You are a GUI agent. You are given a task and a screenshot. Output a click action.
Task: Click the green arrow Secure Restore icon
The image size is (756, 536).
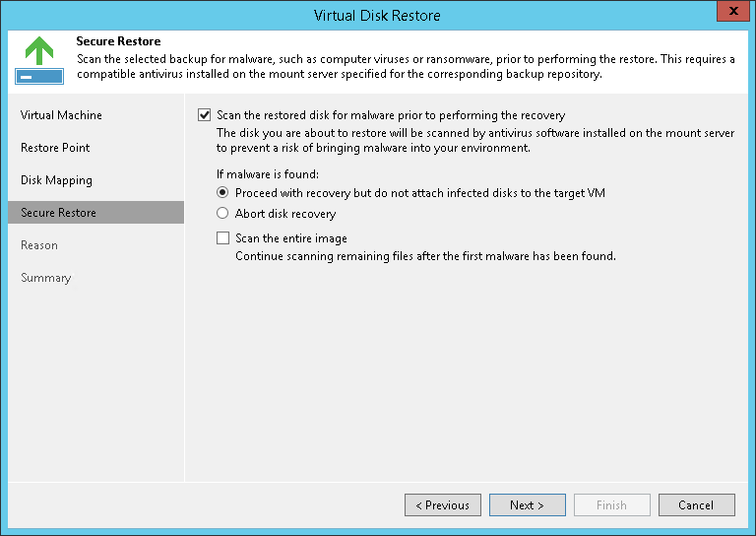[39, 60]
